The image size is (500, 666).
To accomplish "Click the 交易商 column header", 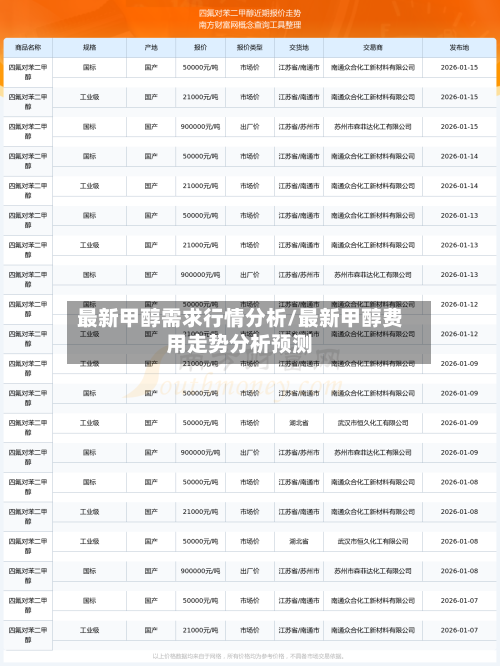I will pos(373,48).
